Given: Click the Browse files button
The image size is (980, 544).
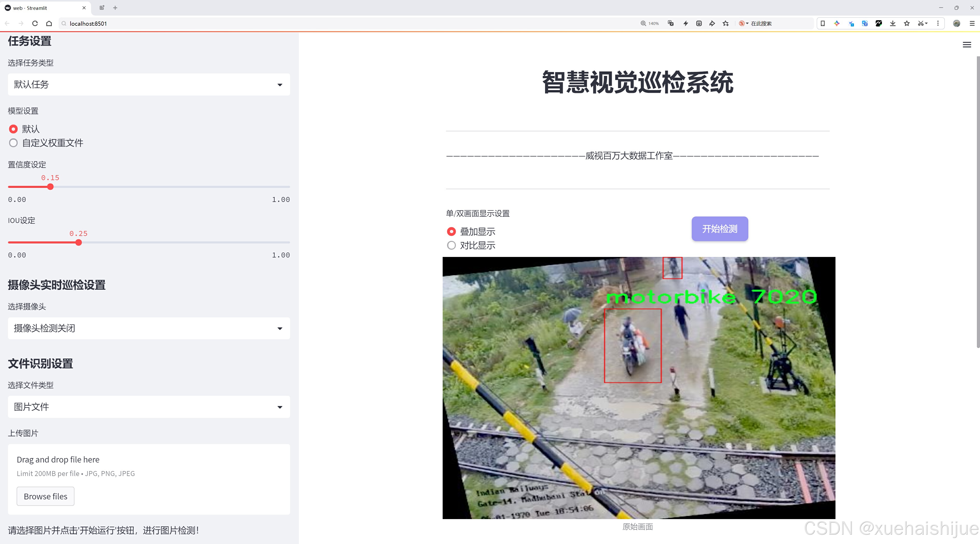Looking at the screenshot, I should 45,497.
